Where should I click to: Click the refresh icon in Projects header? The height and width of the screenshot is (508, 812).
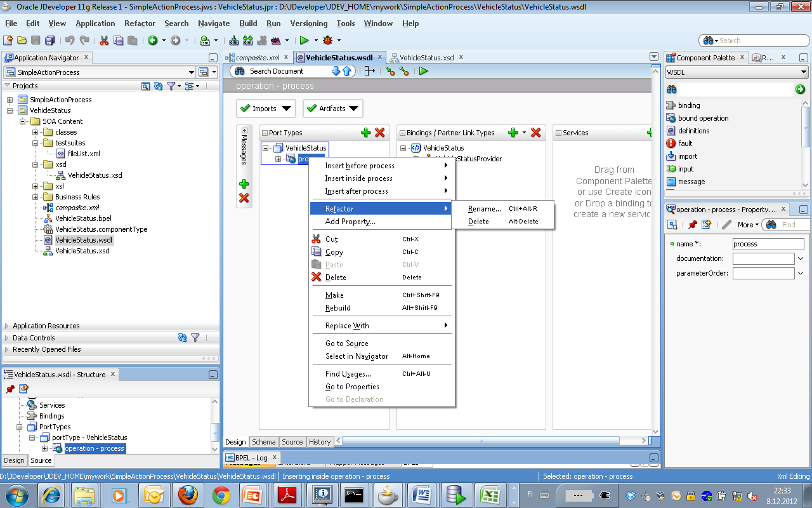pyautogui.click(x=158, y=86)
